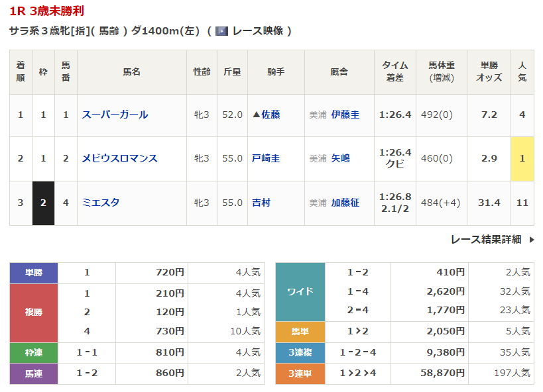Open the レース結果詳細 detailed results link
This screenshot has height=392, width=543.
coord(485,240)
